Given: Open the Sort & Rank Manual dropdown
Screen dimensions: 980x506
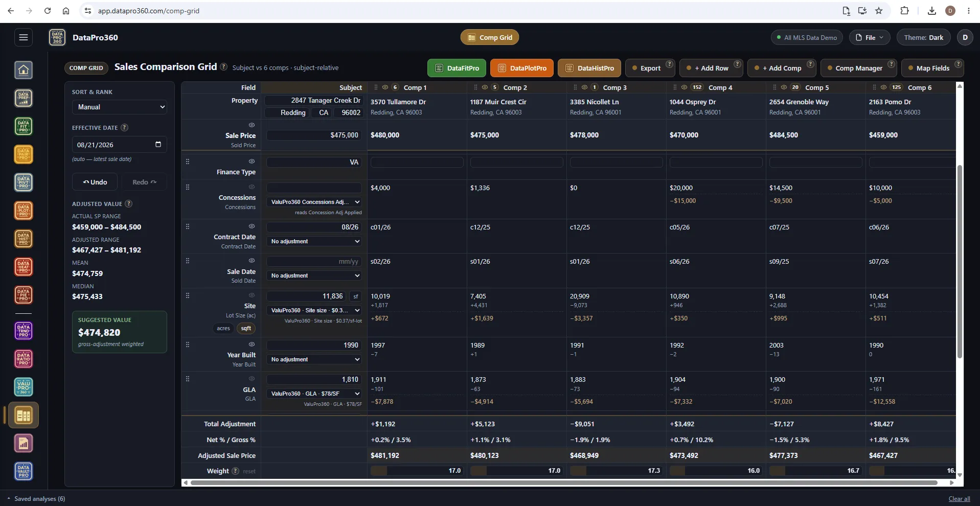Looking at the screenshot, I should (x=120, y=107).
